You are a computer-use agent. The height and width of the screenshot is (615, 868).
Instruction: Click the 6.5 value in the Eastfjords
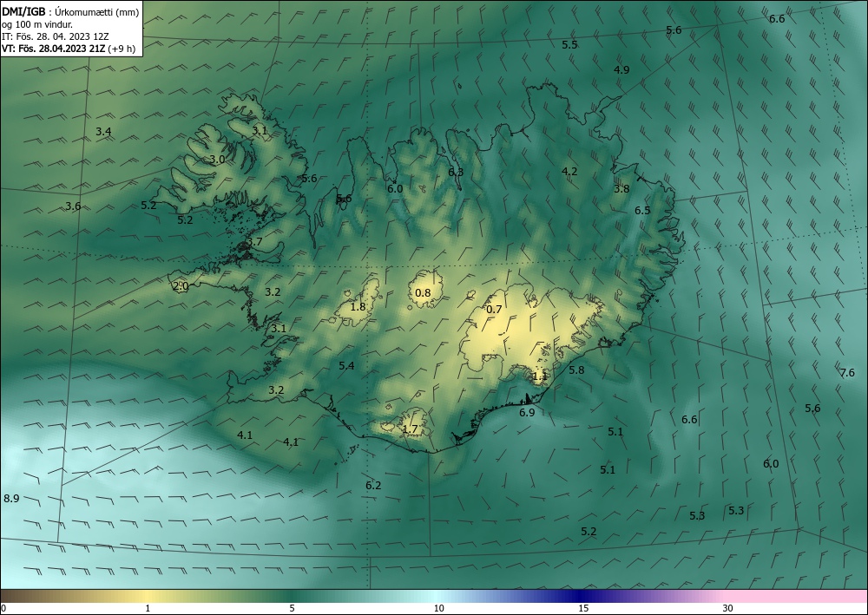pyautogui.click(x=642, y=211)
